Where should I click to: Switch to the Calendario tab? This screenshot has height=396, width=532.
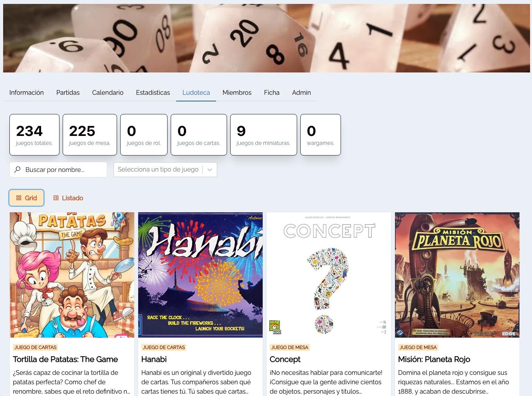pos(108,93)
